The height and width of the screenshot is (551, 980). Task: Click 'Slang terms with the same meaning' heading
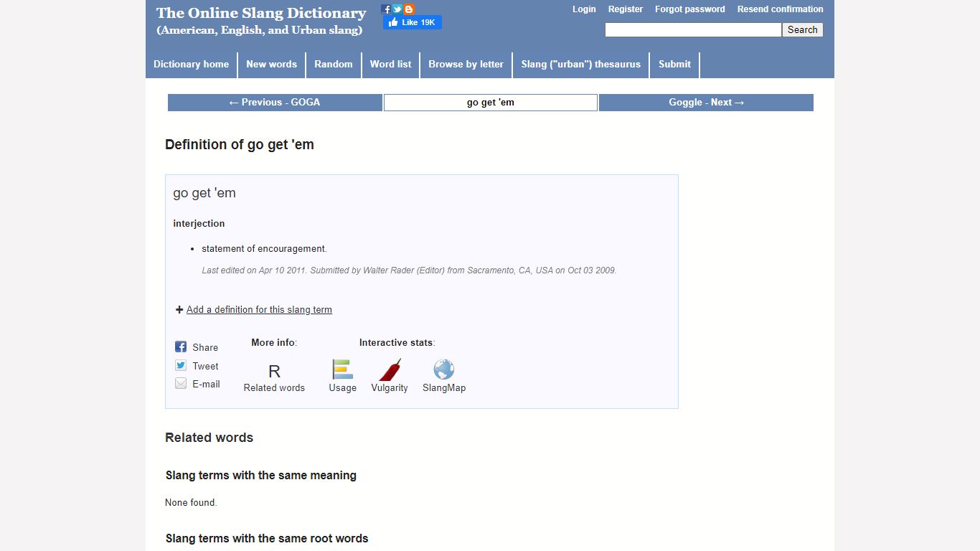coord(261,475)
